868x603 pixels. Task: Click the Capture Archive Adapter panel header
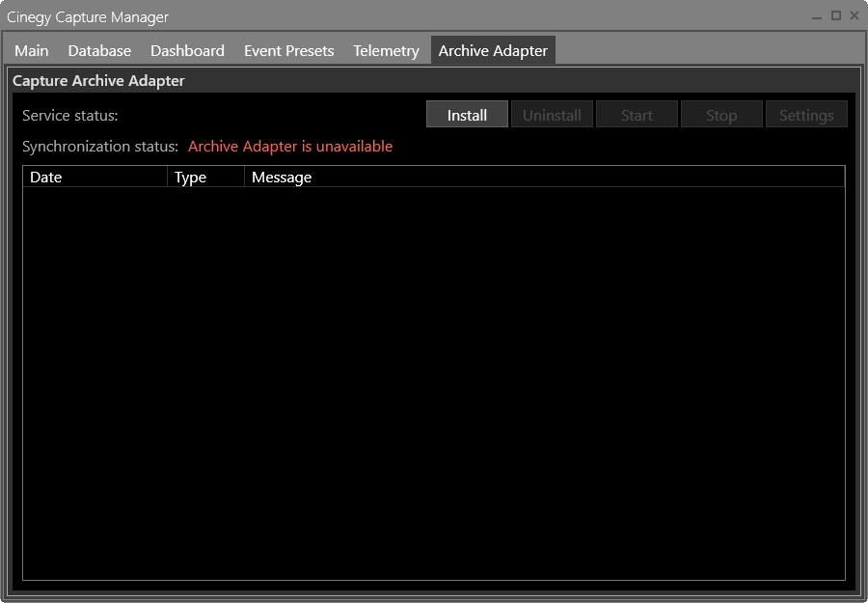[97, 81]
